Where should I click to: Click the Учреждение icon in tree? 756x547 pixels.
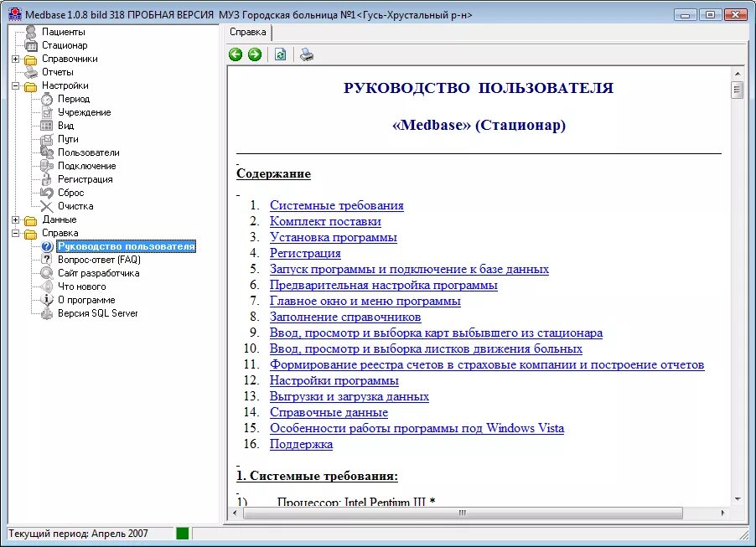coord(47,112)
